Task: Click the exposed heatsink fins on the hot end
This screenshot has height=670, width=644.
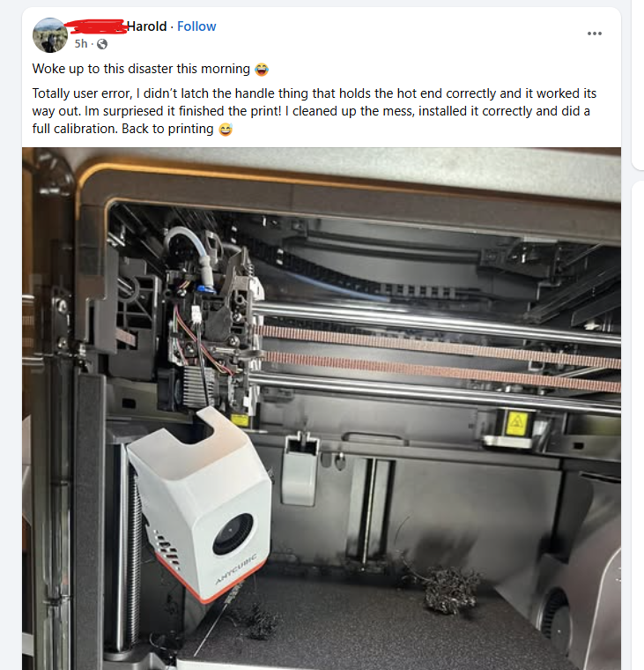Action: [x=197, y=386]
